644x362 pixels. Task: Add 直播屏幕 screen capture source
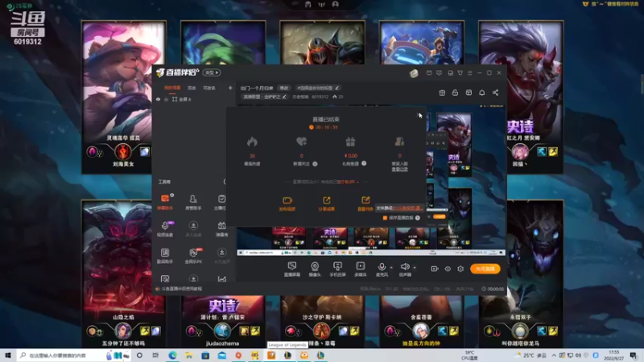tap(292, 269)
